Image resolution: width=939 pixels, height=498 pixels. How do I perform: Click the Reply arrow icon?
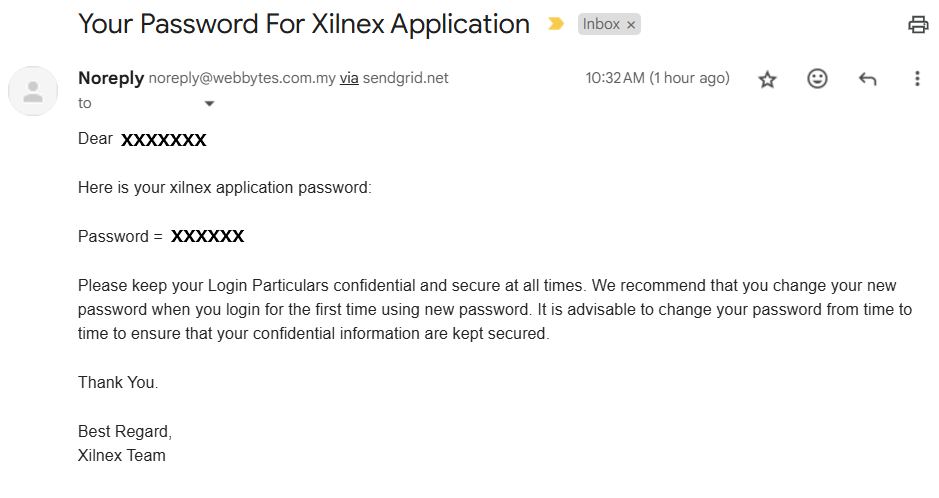click(867, 79)
